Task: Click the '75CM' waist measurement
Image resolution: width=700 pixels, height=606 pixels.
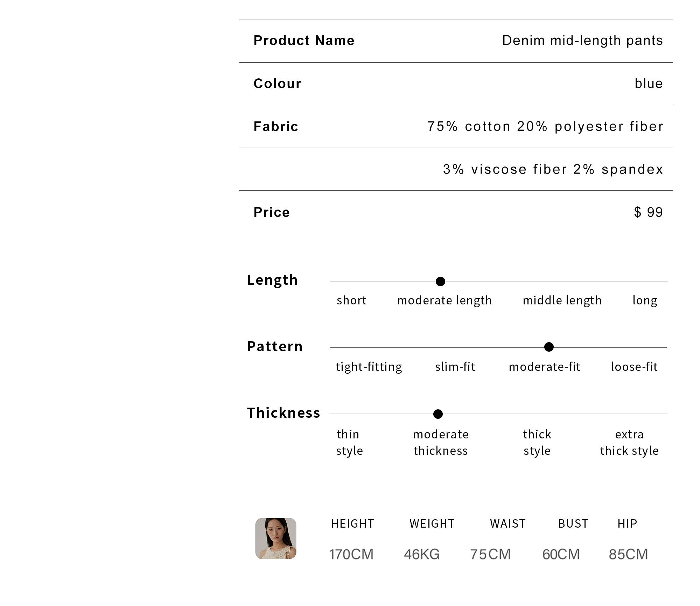Action: click(x=490, y=554)
